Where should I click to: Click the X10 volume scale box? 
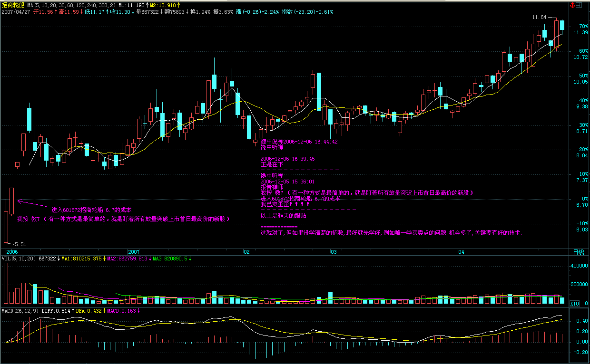(574, 303)
